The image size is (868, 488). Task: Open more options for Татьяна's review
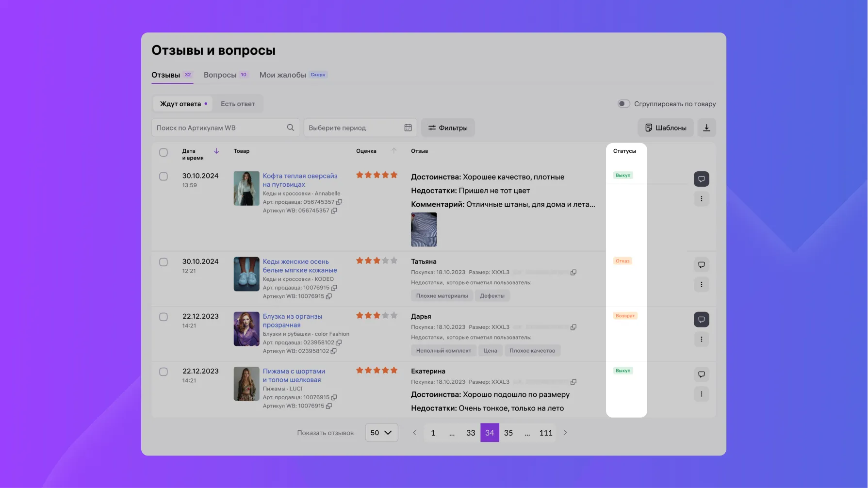click(x=701, y=284)
